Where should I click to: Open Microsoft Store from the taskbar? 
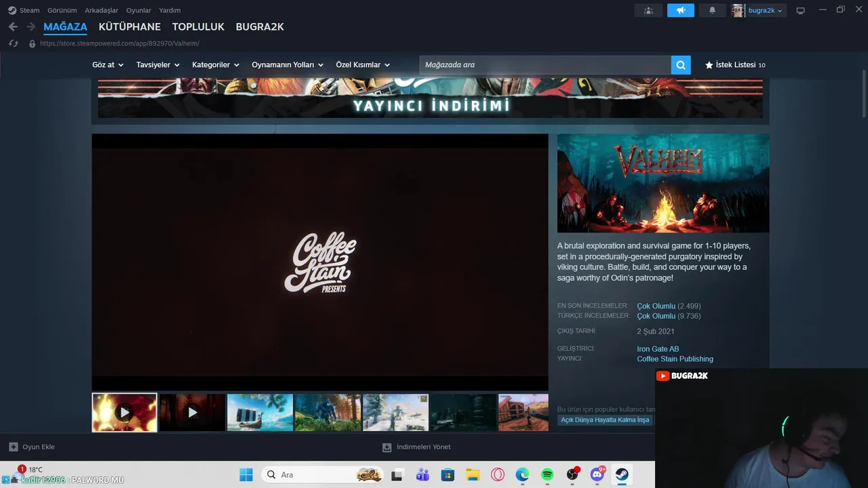pos(448,475)
